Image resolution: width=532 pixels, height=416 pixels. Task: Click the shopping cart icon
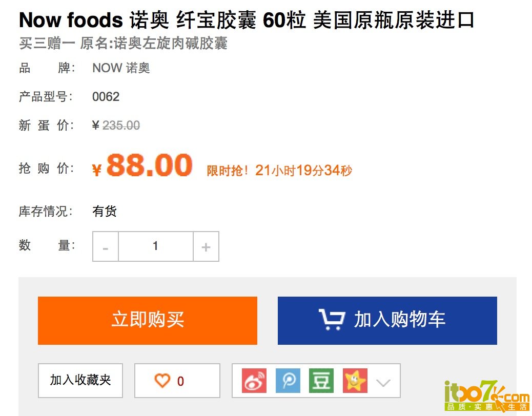point(332,319)
